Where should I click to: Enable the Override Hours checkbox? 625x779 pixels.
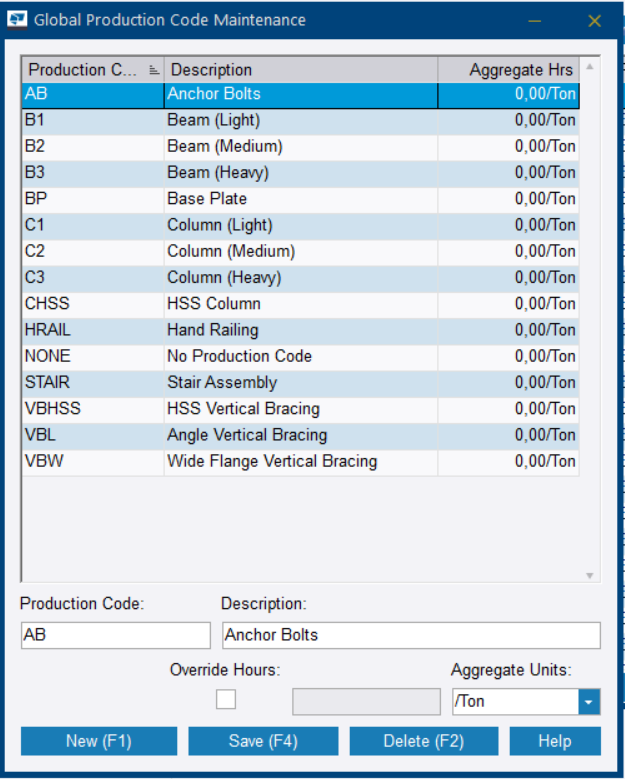[x=226, y=700]
